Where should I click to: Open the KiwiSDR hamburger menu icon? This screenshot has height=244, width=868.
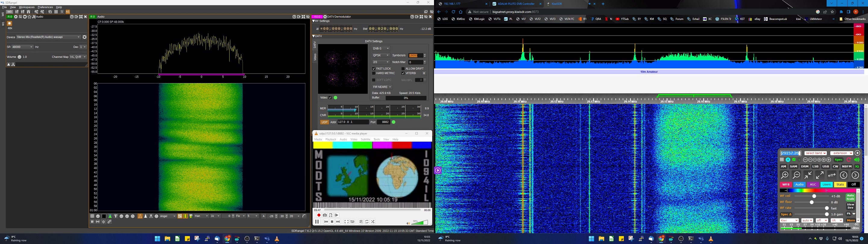[x=782, y=160]
